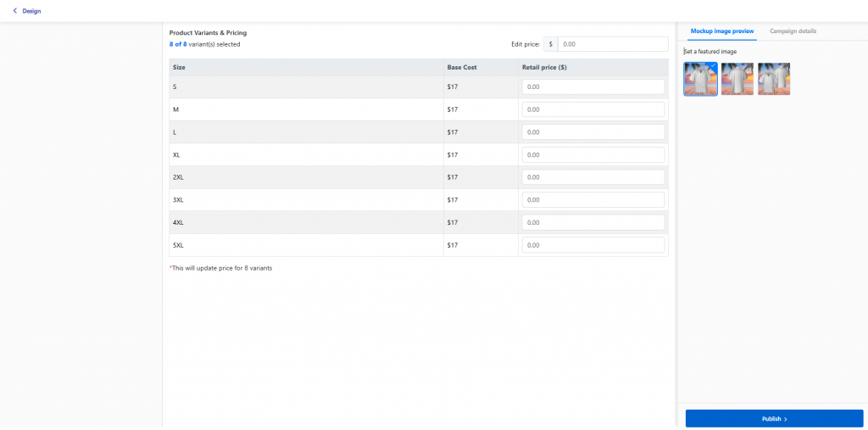Switch to Mockup image preview tab
Image resolution: width=868 pixels, height=430 pixels.
pos(722,31)
